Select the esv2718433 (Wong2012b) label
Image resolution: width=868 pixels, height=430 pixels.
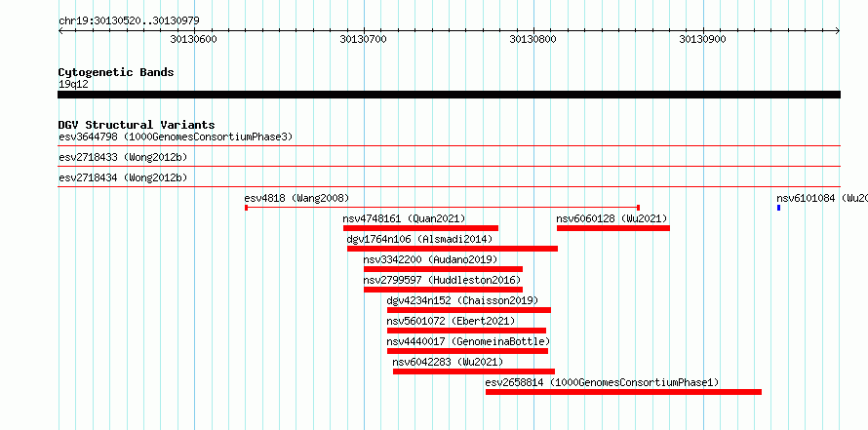(123, 157)
